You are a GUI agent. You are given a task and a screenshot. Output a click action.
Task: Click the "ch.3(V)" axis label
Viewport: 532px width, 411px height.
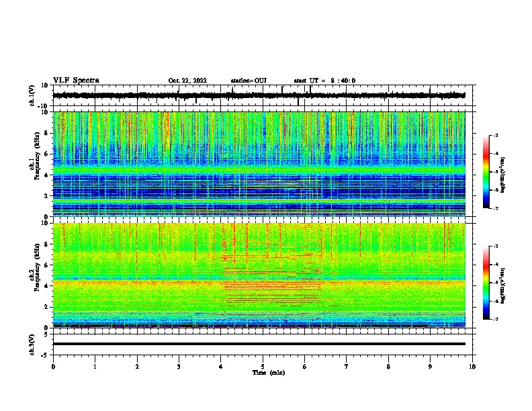click(x=32, y=345)
